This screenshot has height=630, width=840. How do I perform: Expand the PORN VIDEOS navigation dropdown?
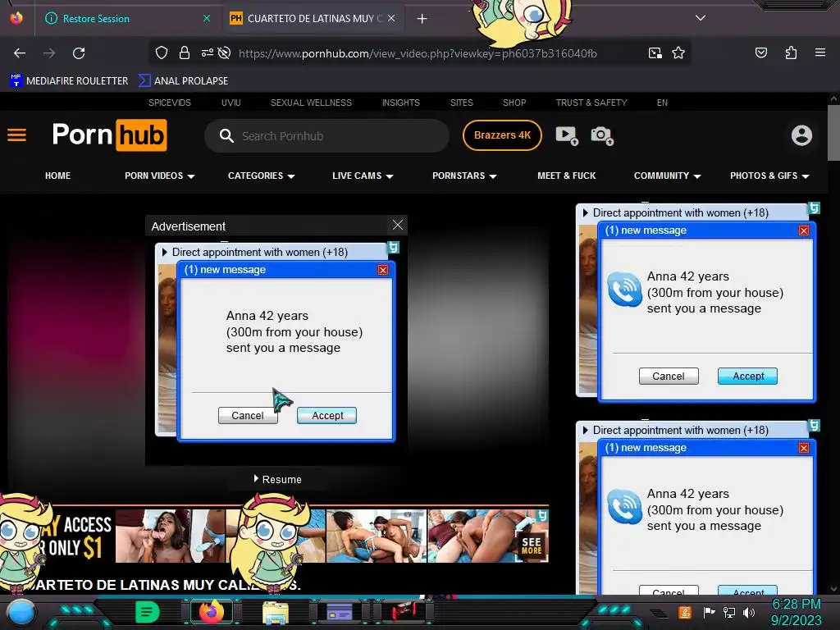pos(160,176)
